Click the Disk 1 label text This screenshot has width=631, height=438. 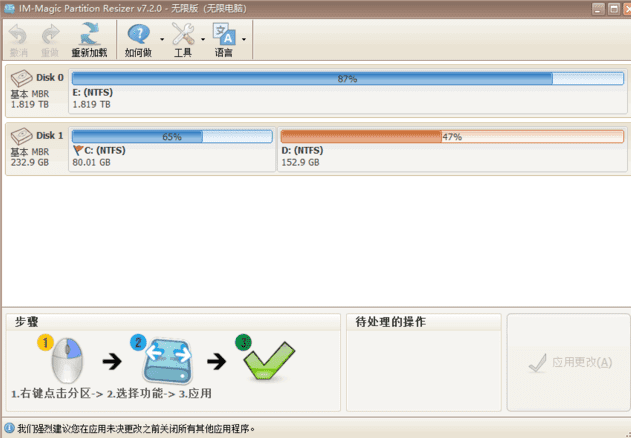click(50, 135)
